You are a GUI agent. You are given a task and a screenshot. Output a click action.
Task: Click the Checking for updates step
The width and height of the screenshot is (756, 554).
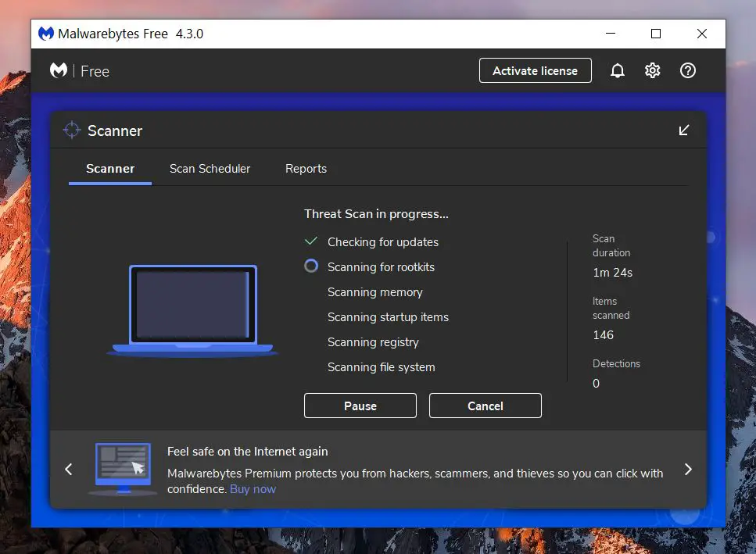point(383,241)
